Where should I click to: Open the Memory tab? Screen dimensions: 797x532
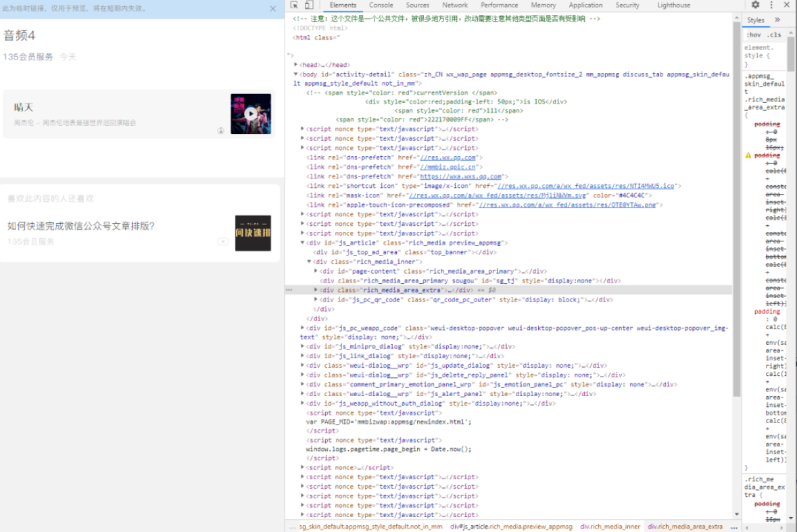(544, 5)
